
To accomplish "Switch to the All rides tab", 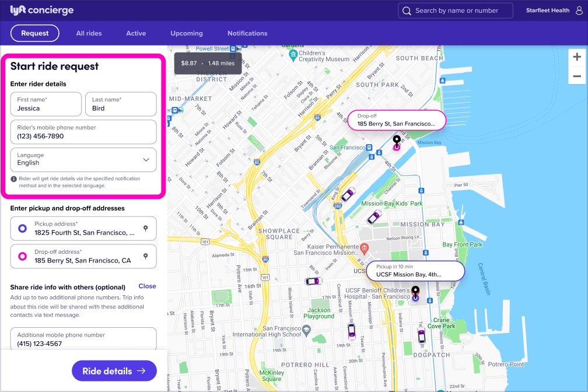I will [x=89, y=33].
